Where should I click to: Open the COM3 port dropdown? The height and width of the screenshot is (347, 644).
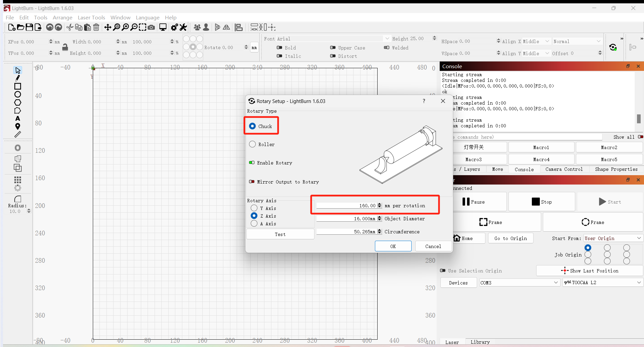tap(519, 282)
